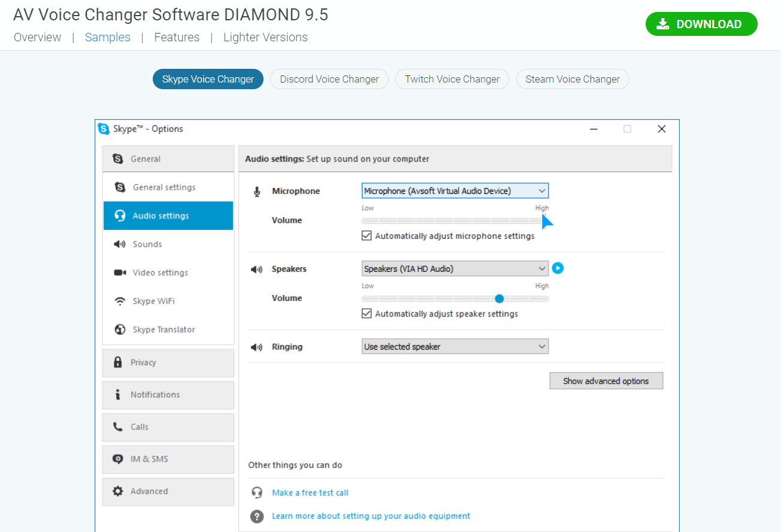Toggle Automatically adjust speaker settings checkbox
781x532 pixels.
tap(367, 314)
